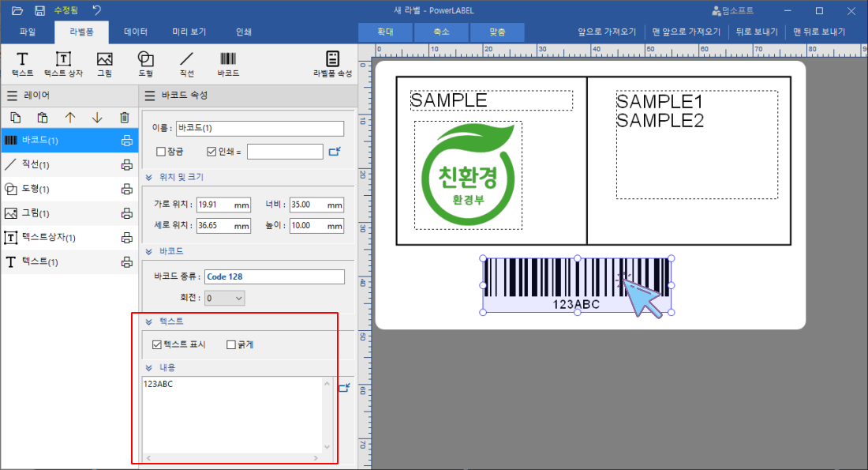This screenshot has width=868, height=470.
Task: Select the 텍스트 (Text) tool
Action: point(21,63)
